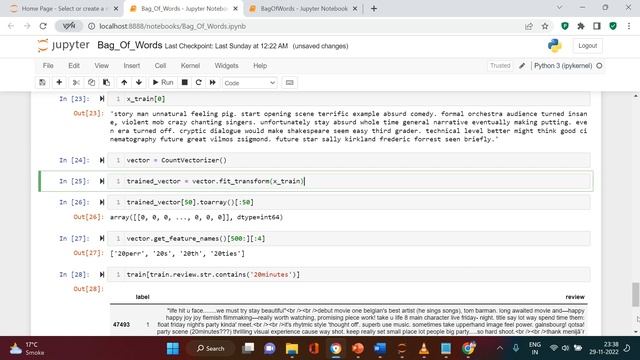
Task: Share this page icon
Action: [529, 26]
